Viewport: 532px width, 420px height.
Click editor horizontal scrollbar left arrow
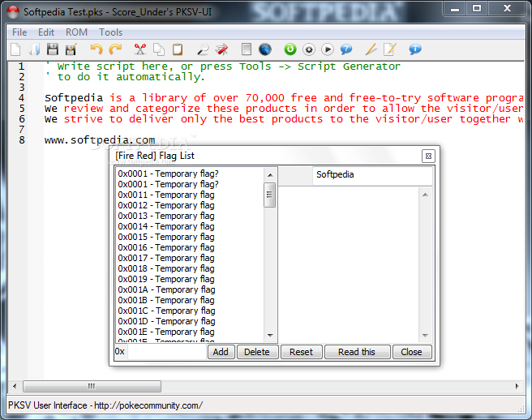pyautogui.click(x=15, y=386)
